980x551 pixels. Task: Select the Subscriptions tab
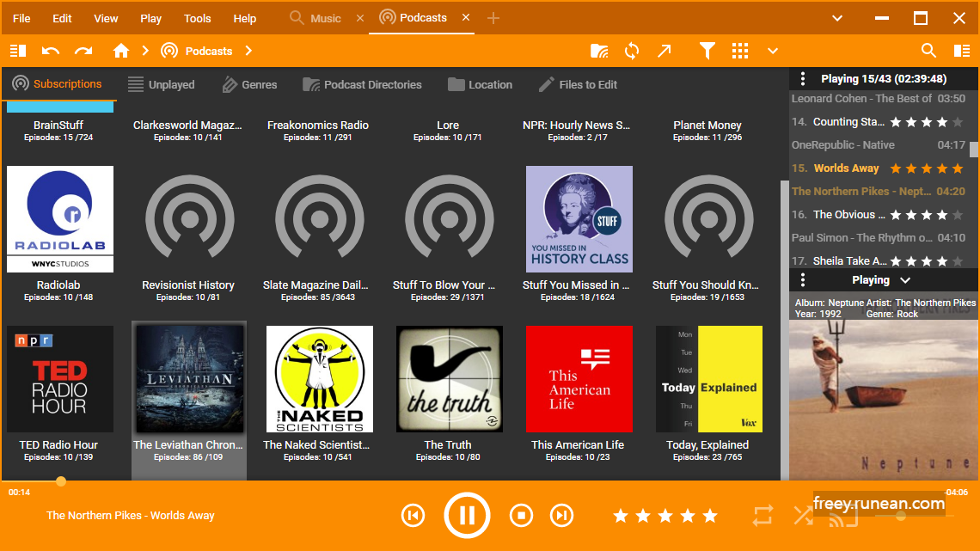pyautogui.click(x=57, y=83)
